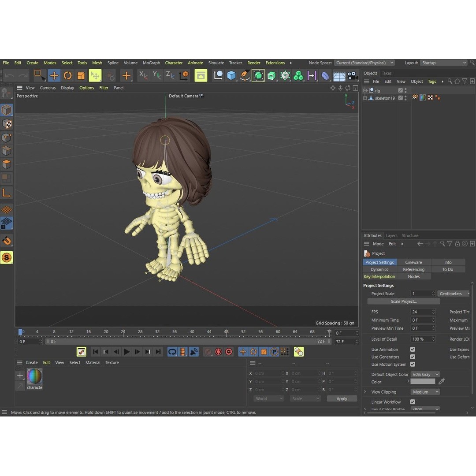Open the Layout Startup dropdown
476x476 pixels.
click(x=443, y=63)
